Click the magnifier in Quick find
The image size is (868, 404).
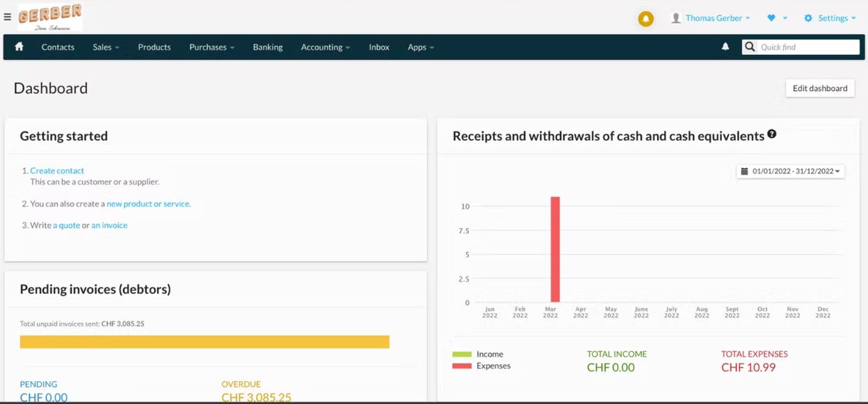(x=749, y=46)
